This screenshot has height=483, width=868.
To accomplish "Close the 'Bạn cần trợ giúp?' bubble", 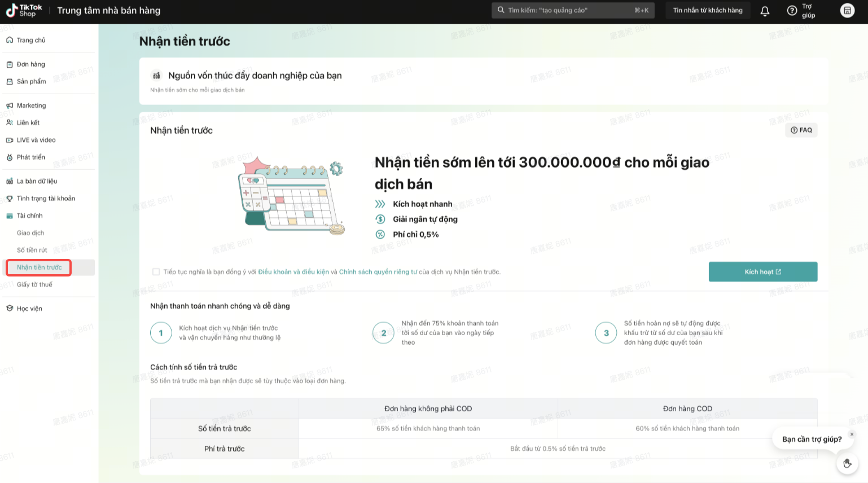I will [852, 434].
